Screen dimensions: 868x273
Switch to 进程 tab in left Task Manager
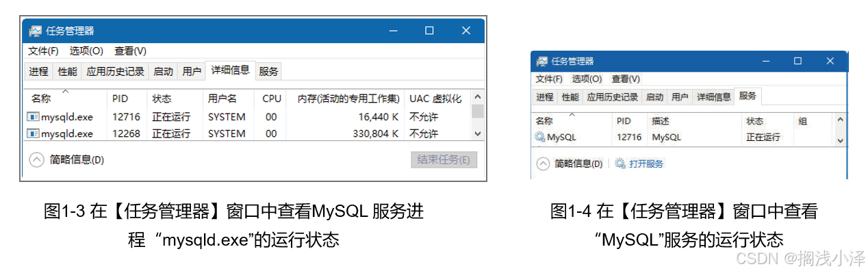38,71
